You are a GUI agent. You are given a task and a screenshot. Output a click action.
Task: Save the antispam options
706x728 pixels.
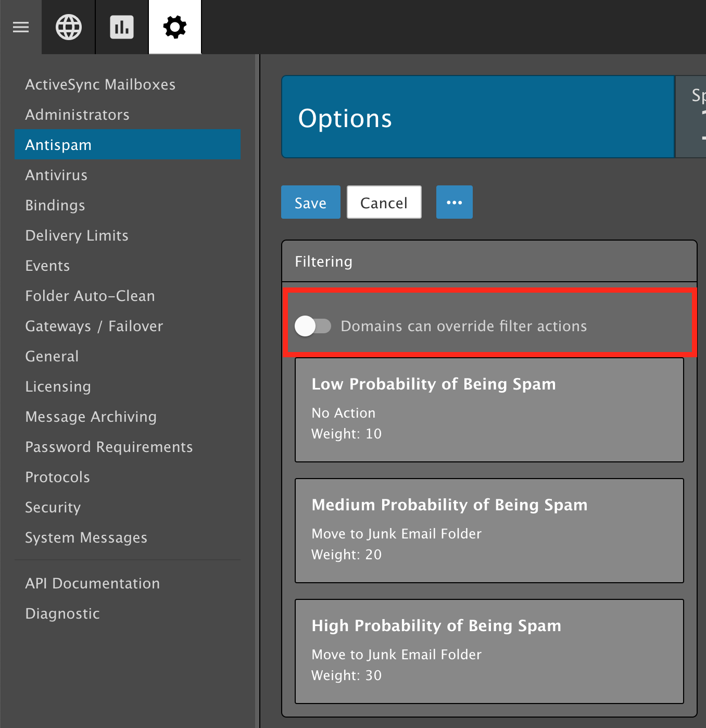(310, 203)
